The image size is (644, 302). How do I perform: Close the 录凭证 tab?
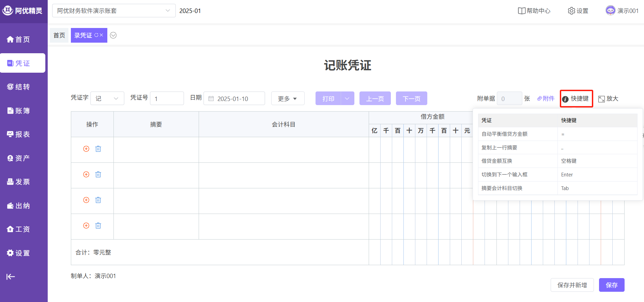point(102,35)
